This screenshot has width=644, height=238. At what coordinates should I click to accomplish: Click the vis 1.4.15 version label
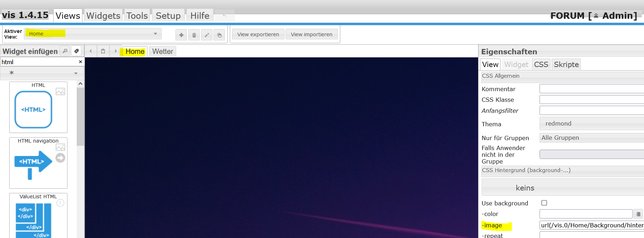pyautogui.click(x=25, y=15)
